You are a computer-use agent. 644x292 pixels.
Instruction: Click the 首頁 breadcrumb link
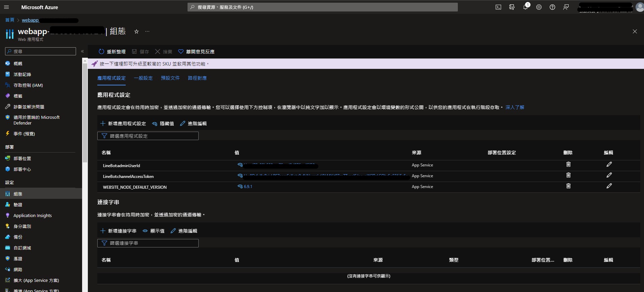(x=10, y=20)
